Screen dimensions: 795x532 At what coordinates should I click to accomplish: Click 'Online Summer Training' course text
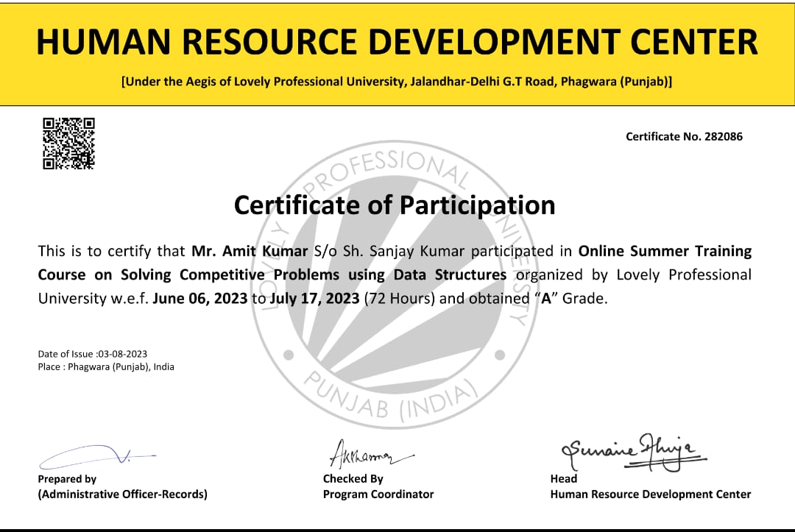pyautogui.click(x=665, y=252)
